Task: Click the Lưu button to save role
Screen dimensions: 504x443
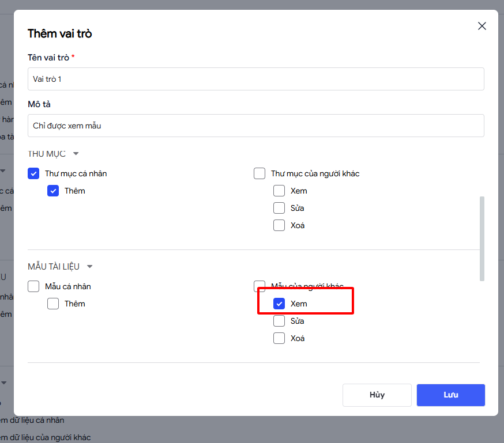Action: tap(450, 395)
